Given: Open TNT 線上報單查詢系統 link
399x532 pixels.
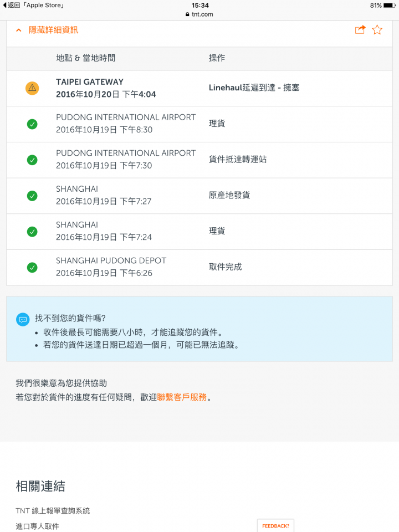Looking at the screenshot, I should click(x=53, y=510).
